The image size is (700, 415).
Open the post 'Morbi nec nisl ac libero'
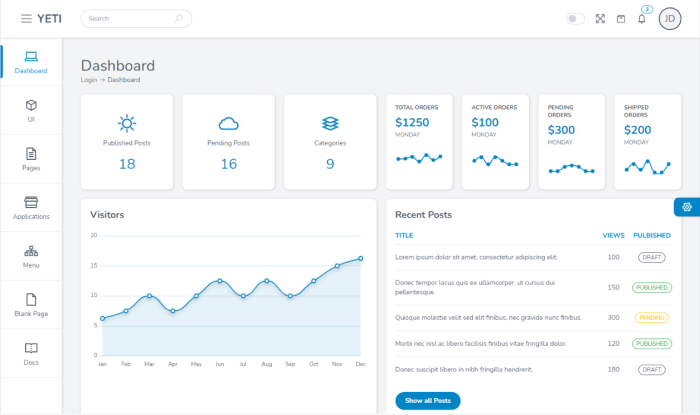[x=481, y=344]
